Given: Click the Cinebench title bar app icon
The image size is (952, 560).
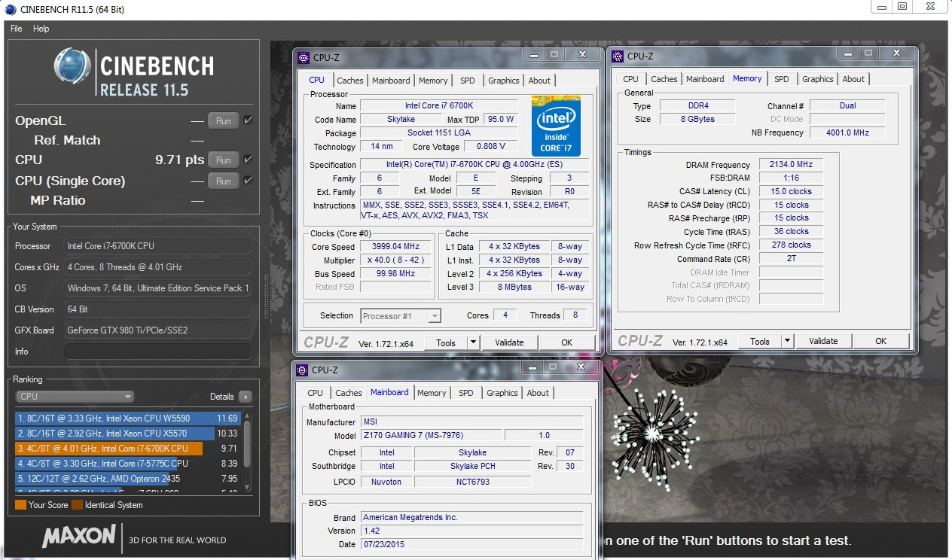Looking at the screenshot, I should coord(9,9).
